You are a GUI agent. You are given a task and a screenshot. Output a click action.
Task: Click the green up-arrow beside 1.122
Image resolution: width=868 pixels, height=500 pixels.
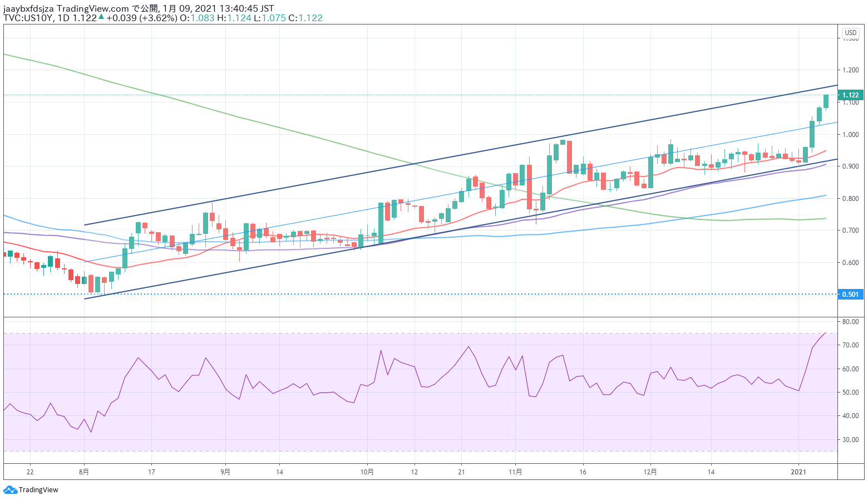[x=101, y=17]
